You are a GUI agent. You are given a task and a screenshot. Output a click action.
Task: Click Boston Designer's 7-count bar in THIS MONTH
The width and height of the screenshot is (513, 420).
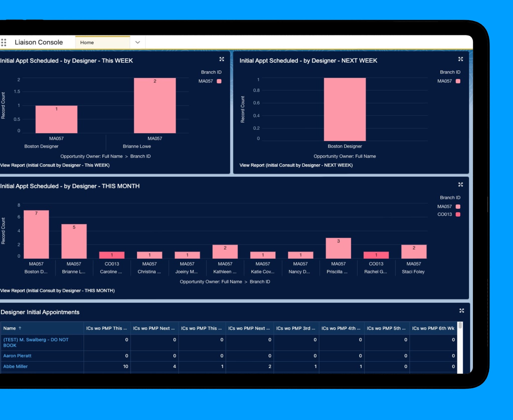pos(36,234)
